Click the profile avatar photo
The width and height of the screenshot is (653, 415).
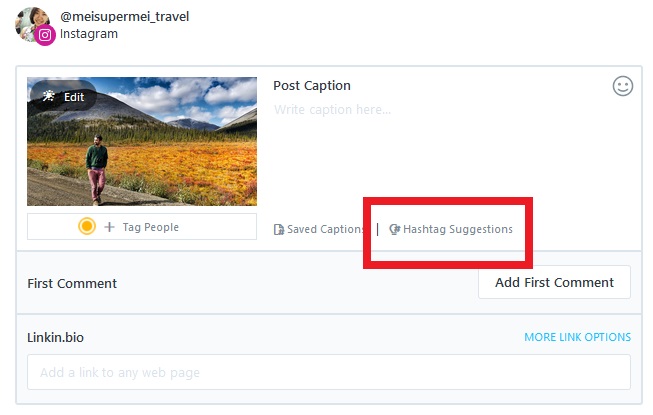(32, 24)
